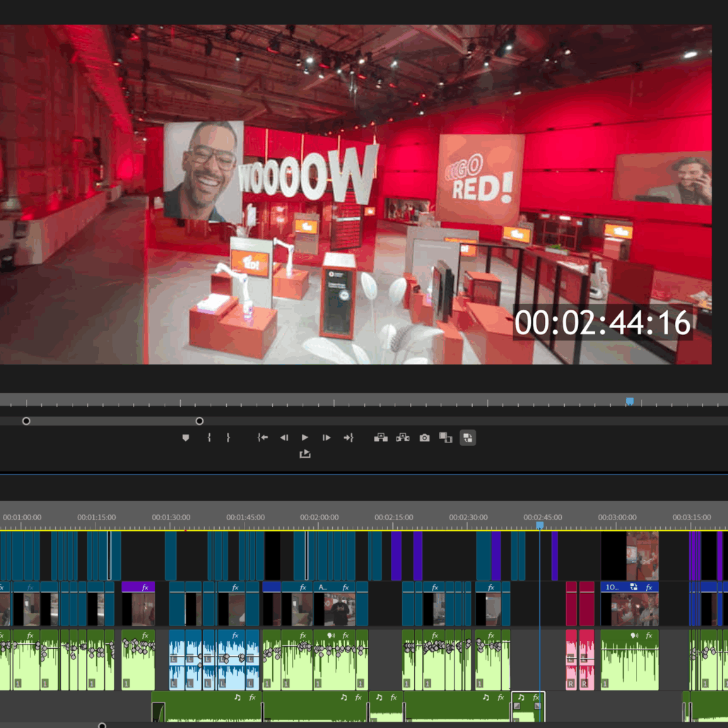Click the 00:01:45:00 mark on the timeline ruler
Screen dimensions: 728x728
(x=245, y=517)
